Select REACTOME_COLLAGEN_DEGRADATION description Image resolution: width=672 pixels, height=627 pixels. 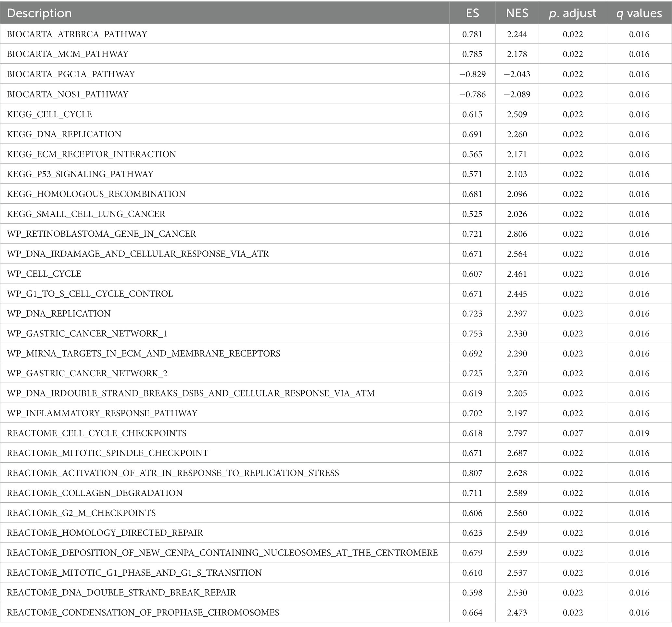tap(95, 493)
